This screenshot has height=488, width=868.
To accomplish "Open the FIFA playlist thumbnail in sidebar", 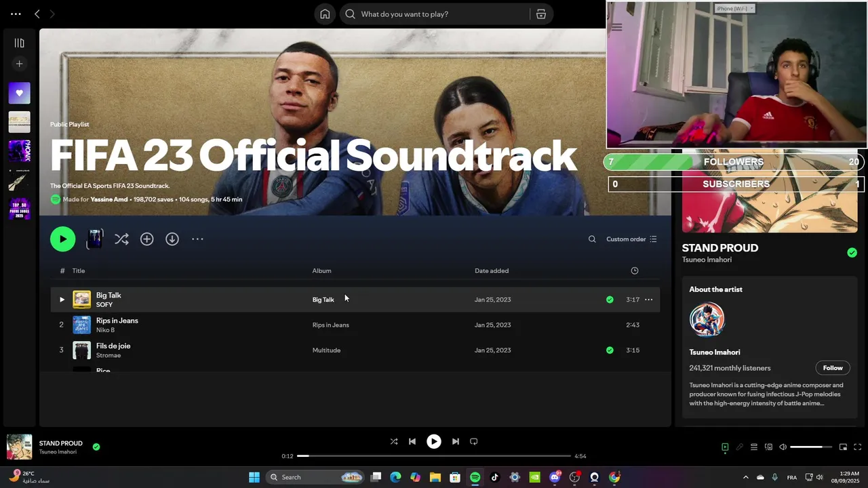I will click(x=19, y=122).
